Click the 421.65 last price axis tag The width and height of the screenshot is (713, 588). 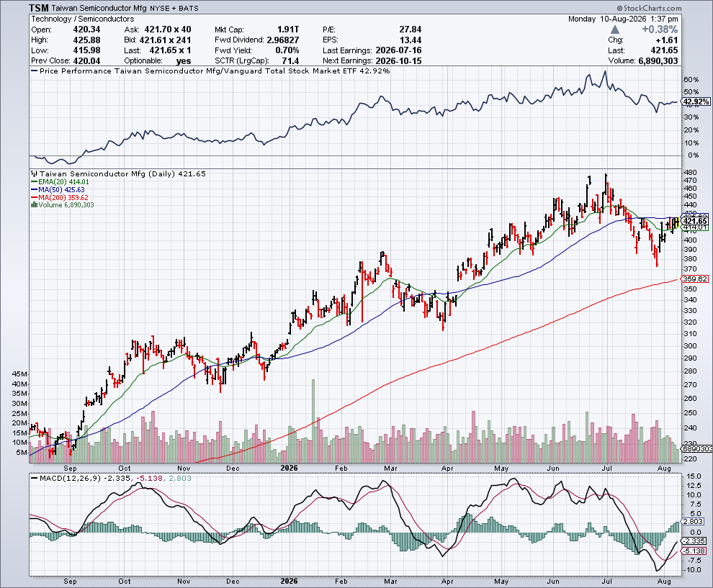pyautogui.click(x=695, y=221)
